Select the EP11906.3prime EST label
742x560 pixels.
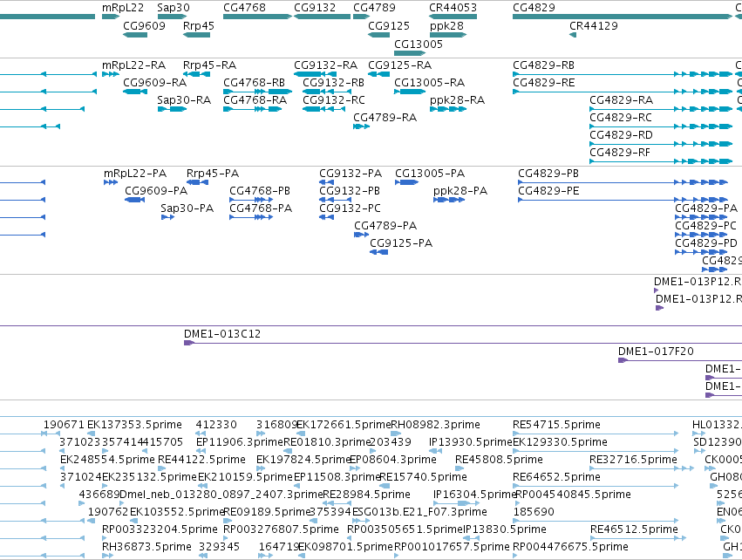coord(240,442)
